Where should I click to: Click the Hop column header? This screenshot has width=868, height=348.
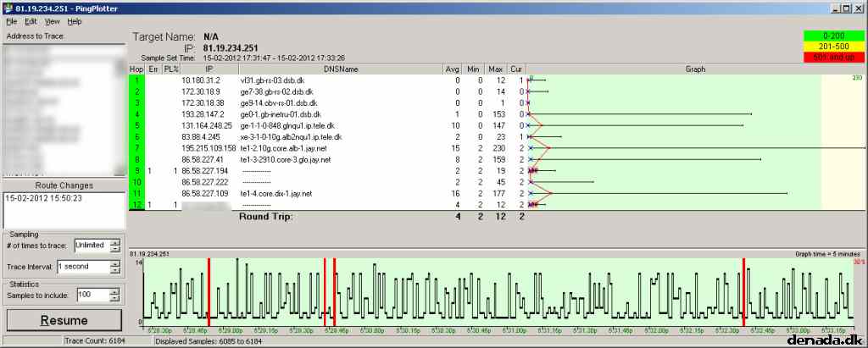(136, 69)
